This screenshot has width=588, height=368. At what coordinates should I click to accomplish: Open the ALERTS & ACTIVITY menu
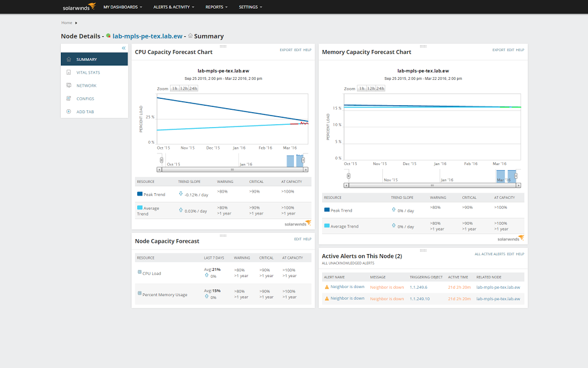tap(173, 7)
